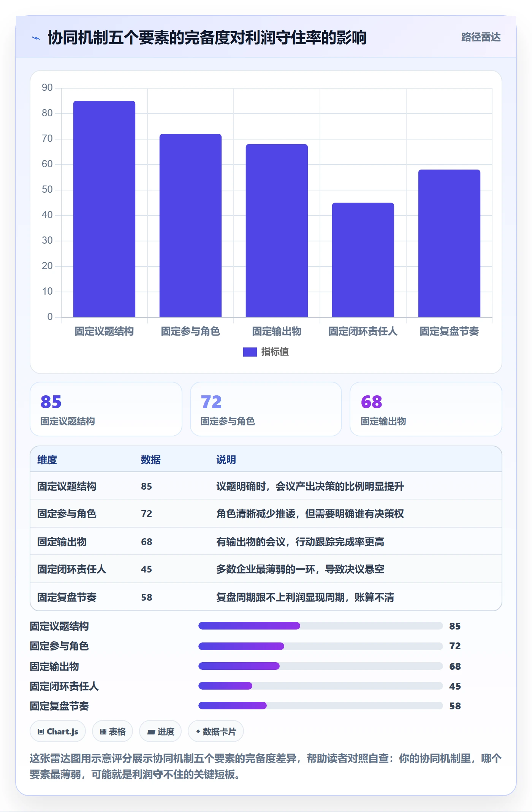Select the 进度 tag chip
Screen dimensions: 532x812
click(x=160, y=731)
